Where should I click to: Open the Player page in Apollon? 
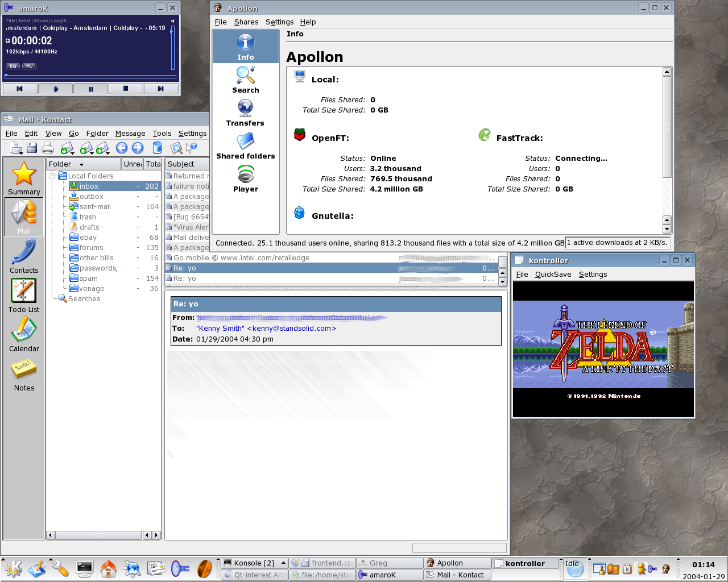pos(245,179)
